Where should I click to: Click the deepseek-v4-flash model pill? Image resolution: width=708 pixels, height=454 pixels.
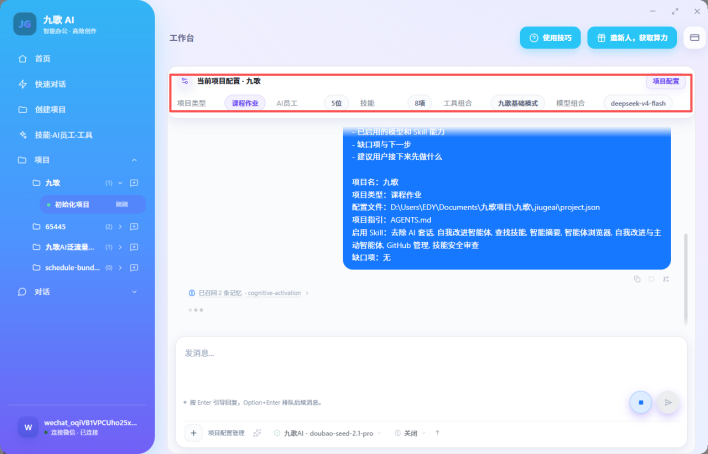[x=638, y=103]
